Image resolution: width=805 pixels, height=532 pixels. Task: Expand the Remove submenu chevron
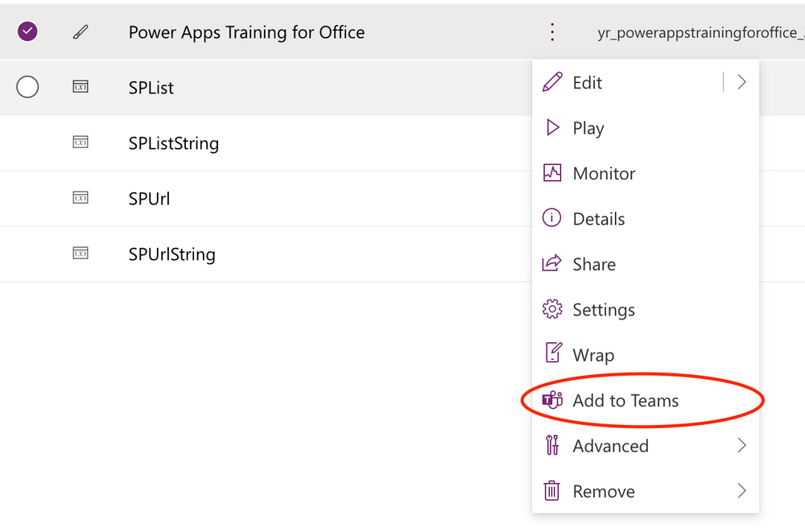741,491
